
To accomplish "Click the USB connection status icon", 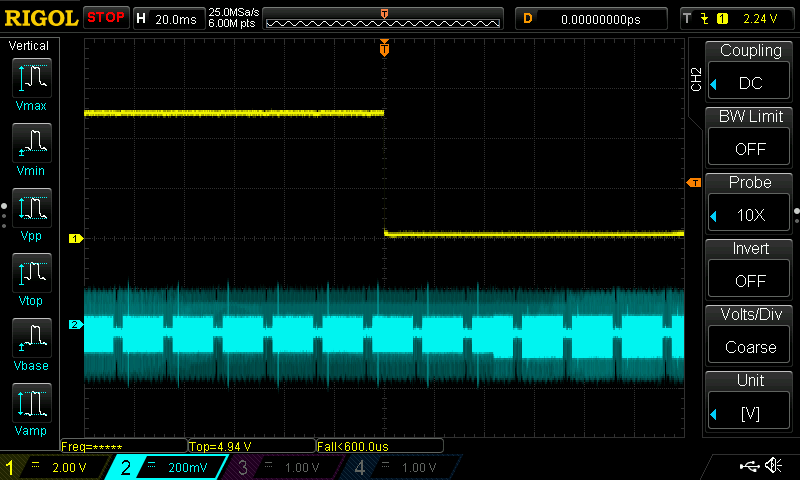I will pyautogui.click(x=748, y=466).
